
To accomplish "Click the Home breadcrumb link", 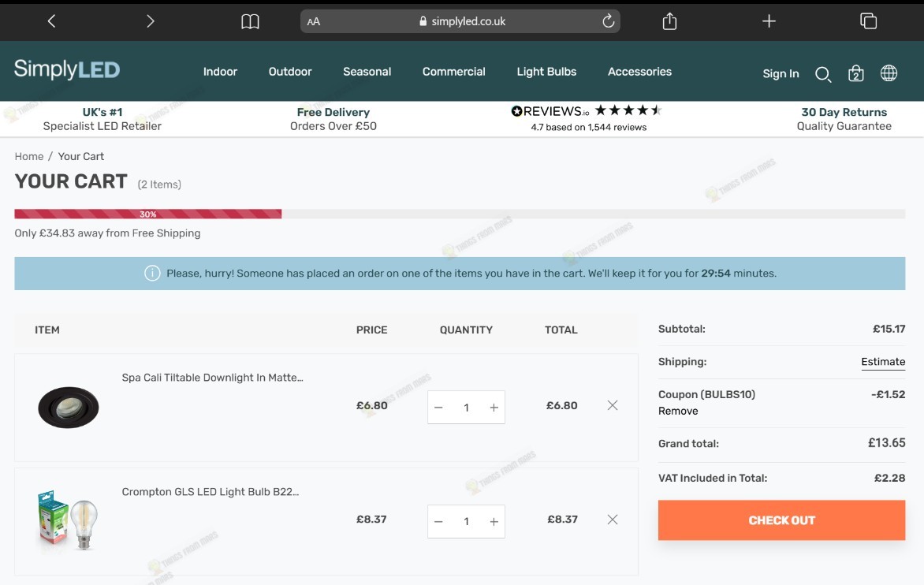I will click(x=29, y=156).
